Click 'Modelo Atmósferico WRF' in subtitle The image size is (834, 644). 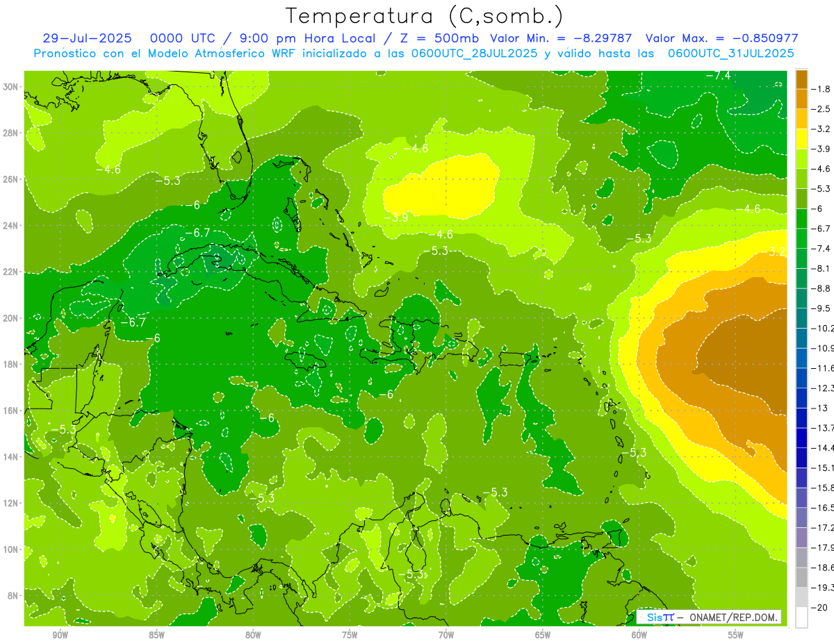(x=221, y=53)
